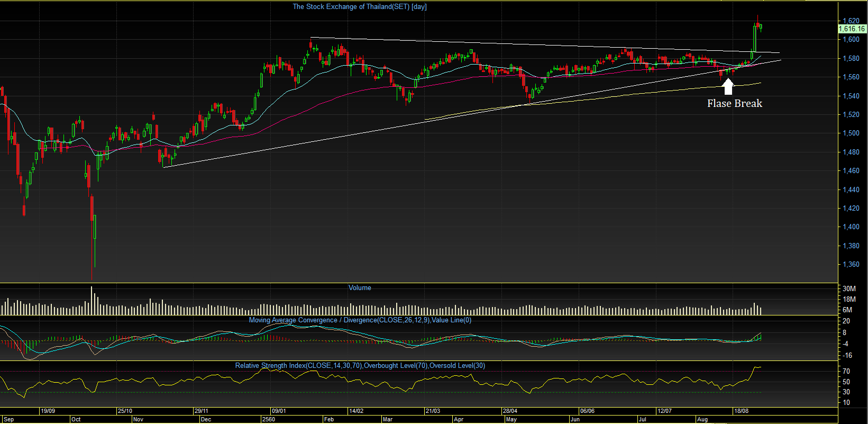Select the 06/06 date label
The height and width of the screenshot is (424, 868).
(x=587, y=411)
